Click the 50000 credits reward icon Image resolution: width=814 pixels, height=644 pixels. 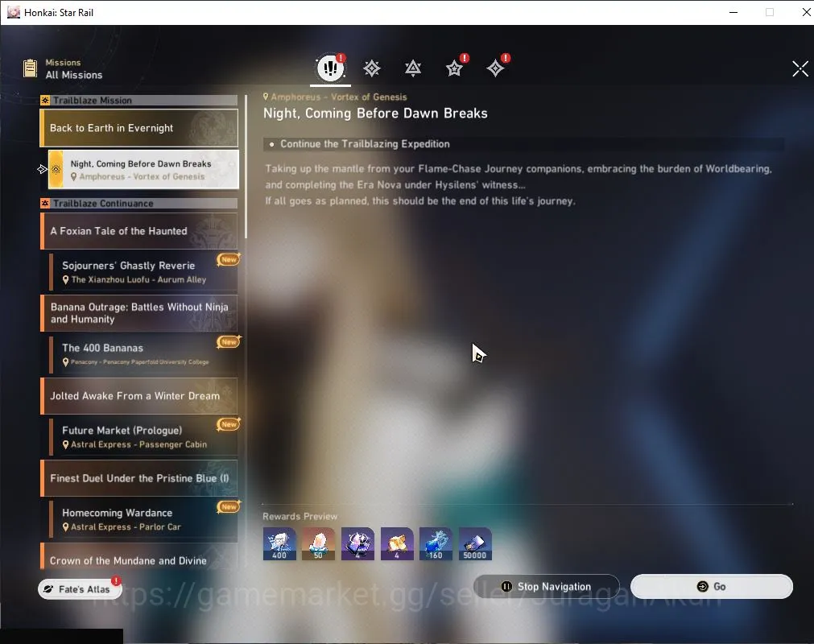[x=474, y=544]
